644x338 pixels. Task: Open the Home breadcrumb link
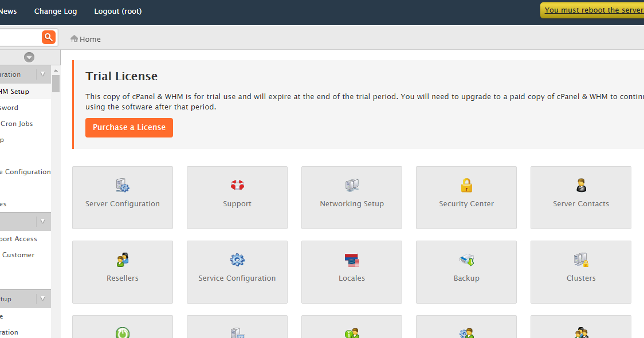(90, 39)
